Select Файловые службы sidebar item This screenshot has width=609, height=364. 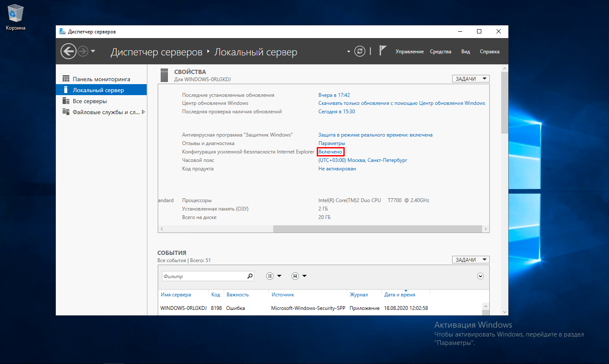click(101, 112)
